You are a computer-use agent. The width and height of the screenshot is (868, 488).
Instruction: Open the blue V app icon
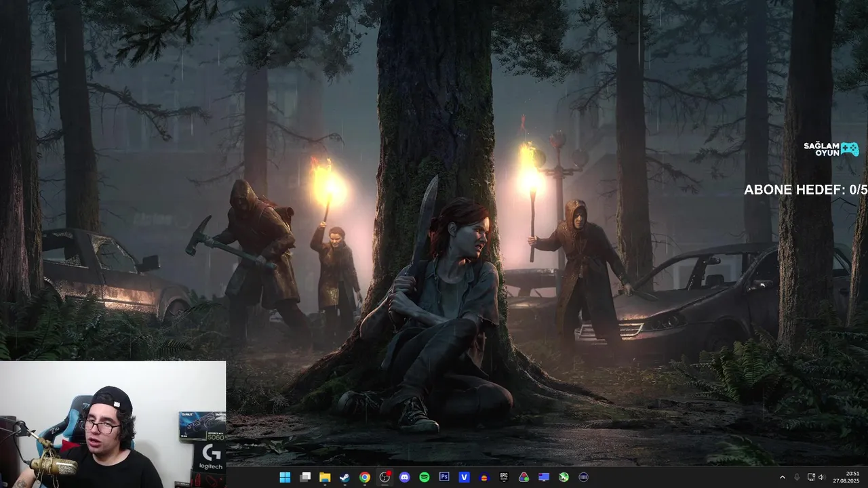[x=465, y=477]
